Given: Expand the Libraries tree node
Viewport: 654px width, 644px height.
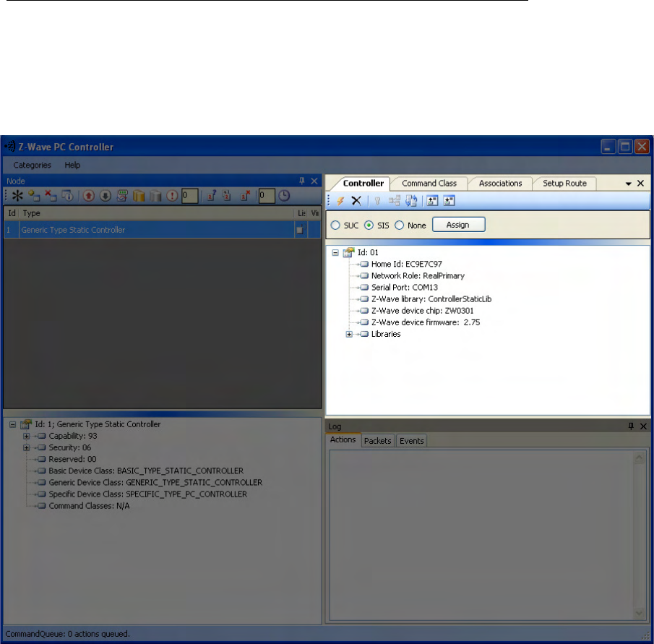Looking at the screenshot, I should tap(349, 334).
